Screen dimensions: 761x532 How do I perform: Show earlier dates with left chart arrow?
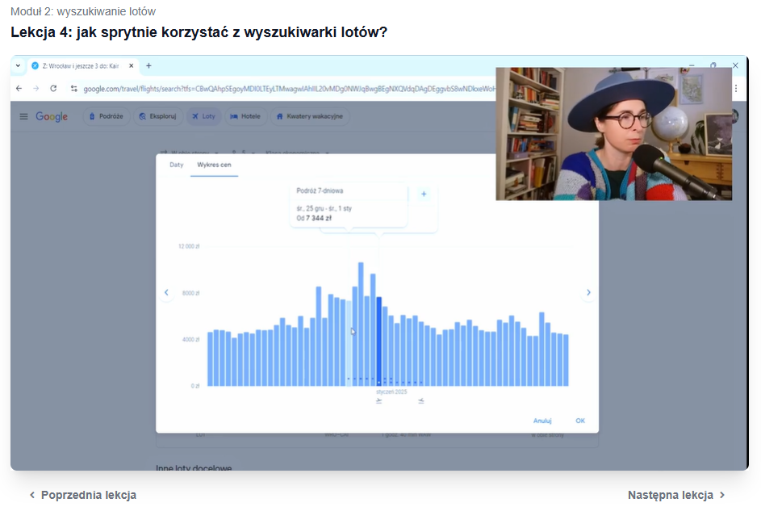pos(167,292)
